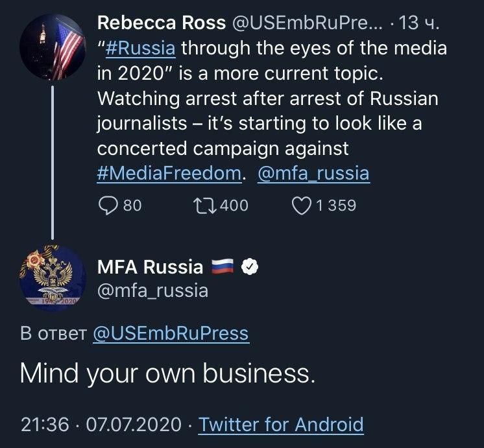Image resolution: width=484 pixels, height=448 pixels.
Task: Select the MFA Russia display name
Action: pyautogui.click(x=150, y=266)
